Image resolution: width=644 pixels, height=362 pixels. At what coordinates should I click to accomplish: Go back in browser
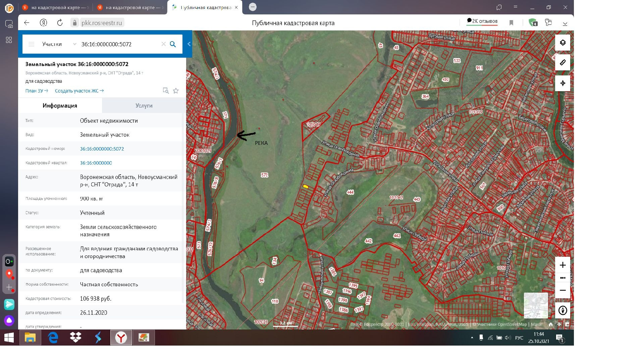tap(27, 23)
